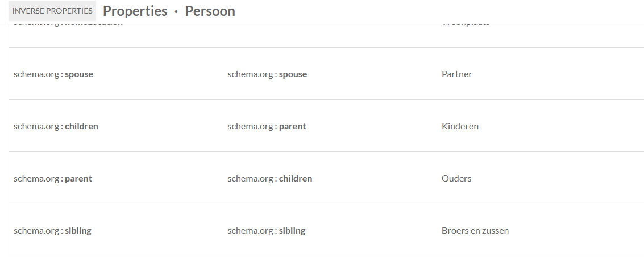The image size is (644, 257).
Task: Click the Properties heading text
Action: (x=135, y=11)
